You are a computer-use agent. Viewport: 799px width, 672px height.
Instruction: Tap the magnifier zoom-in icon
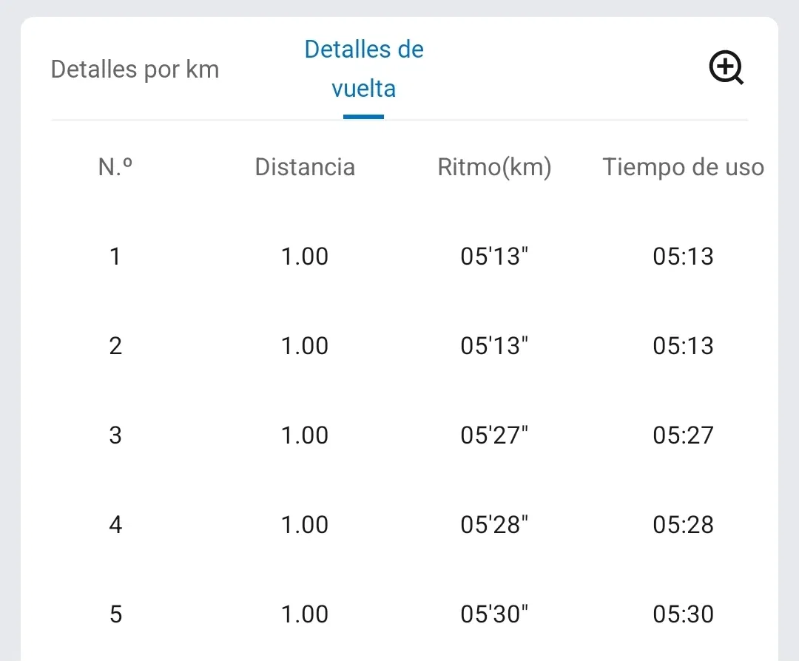tap(726, 69)
